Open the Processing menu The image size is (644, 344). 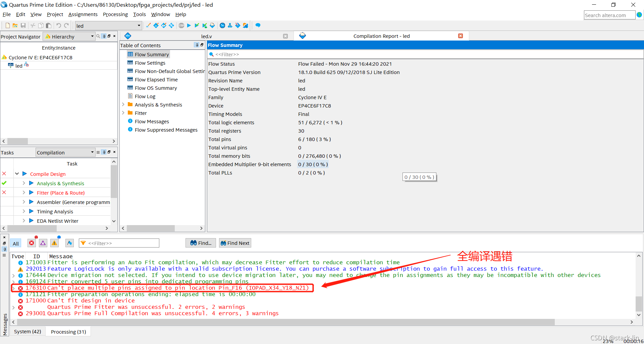[x=115, y=14]
